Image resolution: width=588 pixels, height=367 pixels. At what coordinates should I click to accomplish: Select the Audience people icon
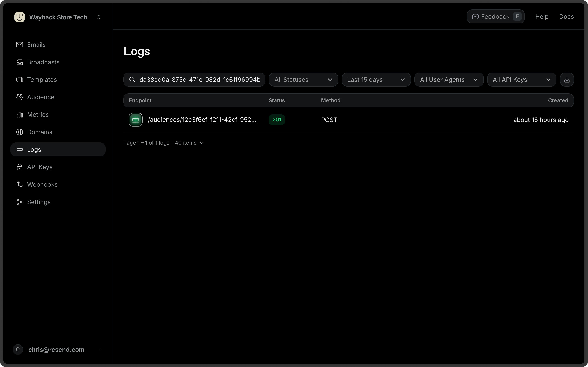[x=19, y=97]
